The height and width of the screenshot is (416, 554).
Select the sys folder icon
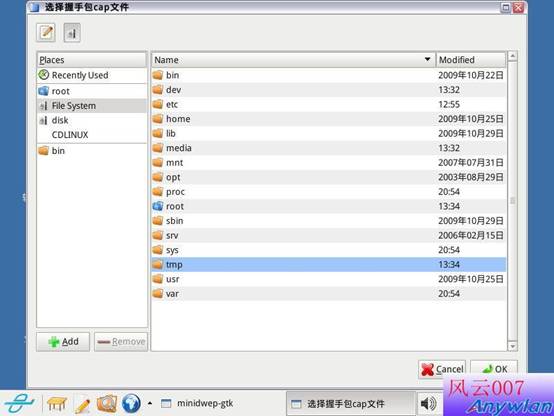tap(158, 250)
